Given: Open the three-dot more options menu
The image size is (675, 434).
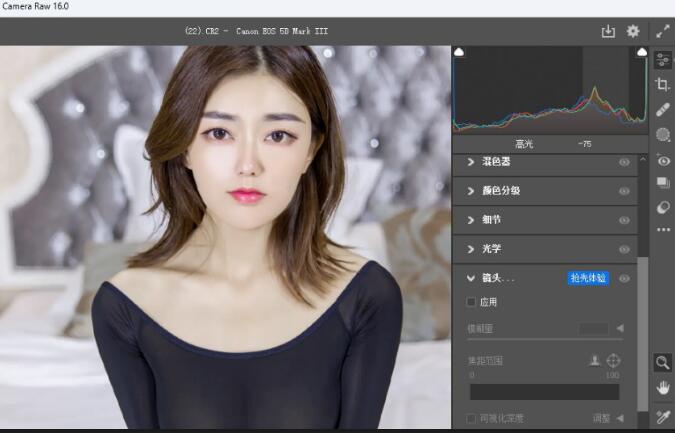Looking at the screenshot, I should 663,229.
